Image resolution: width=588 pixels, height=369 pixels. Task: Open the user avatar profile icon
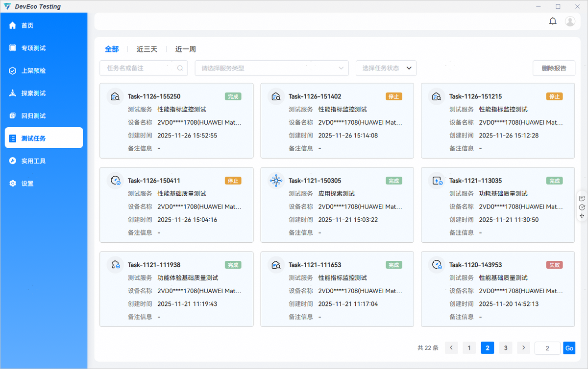point(570,21)
